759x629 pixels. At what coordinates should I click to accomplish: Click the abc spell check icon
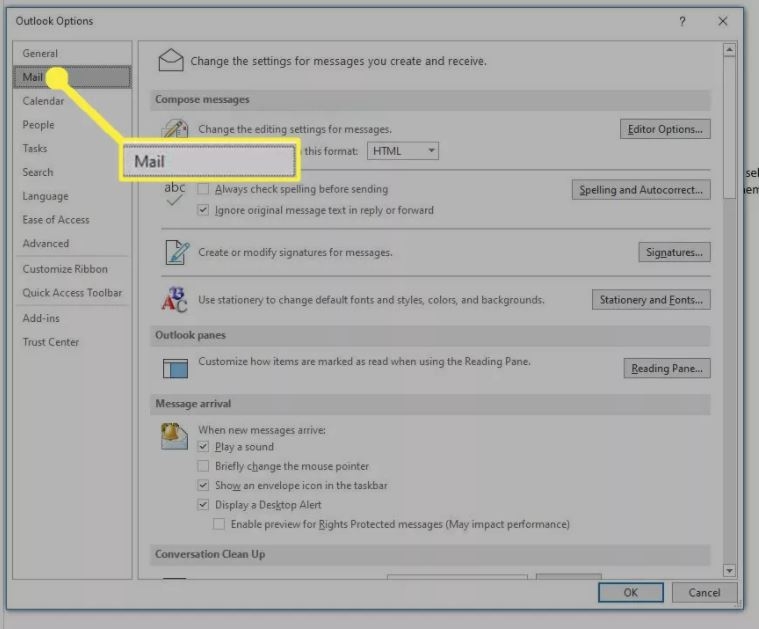[x=174, y=194]
